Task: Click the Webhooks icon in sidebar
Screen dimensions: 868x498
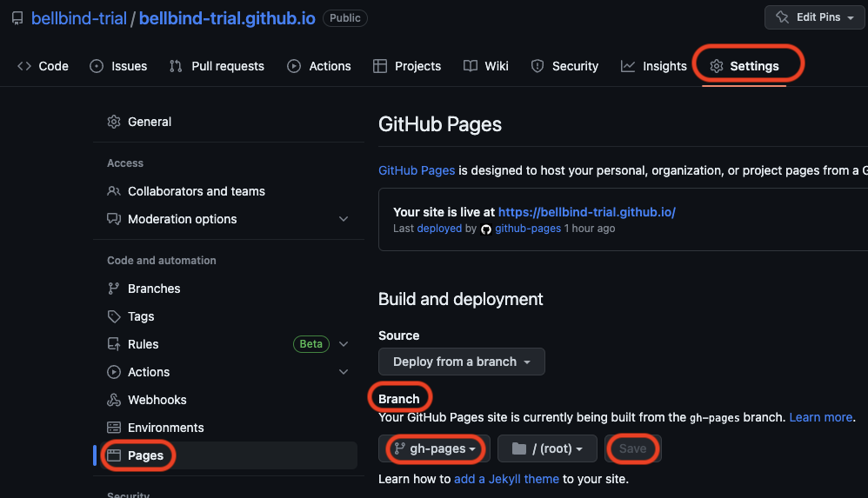Action: click(x=113, y=400)
